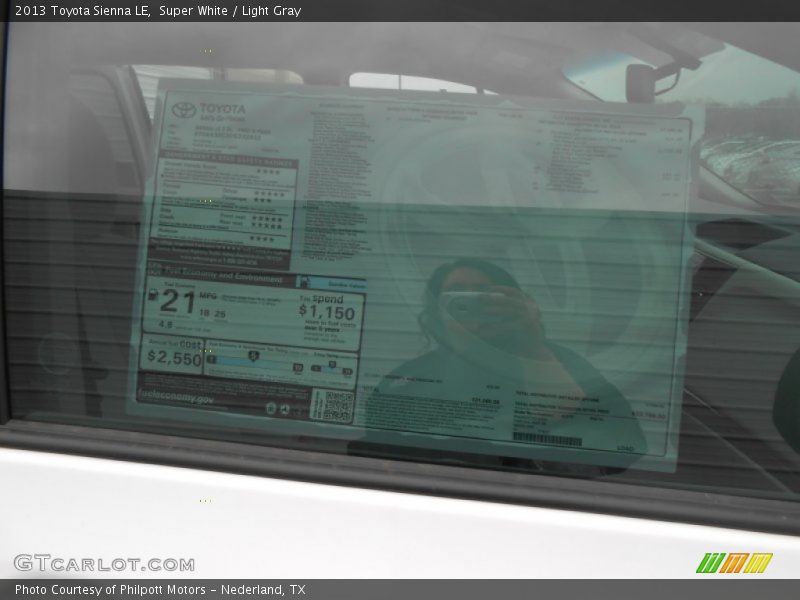This screenshot has height=600, width=800.
Task: Click the 'TOYOTA' brand name on sticker
Action: click(222, 109)
